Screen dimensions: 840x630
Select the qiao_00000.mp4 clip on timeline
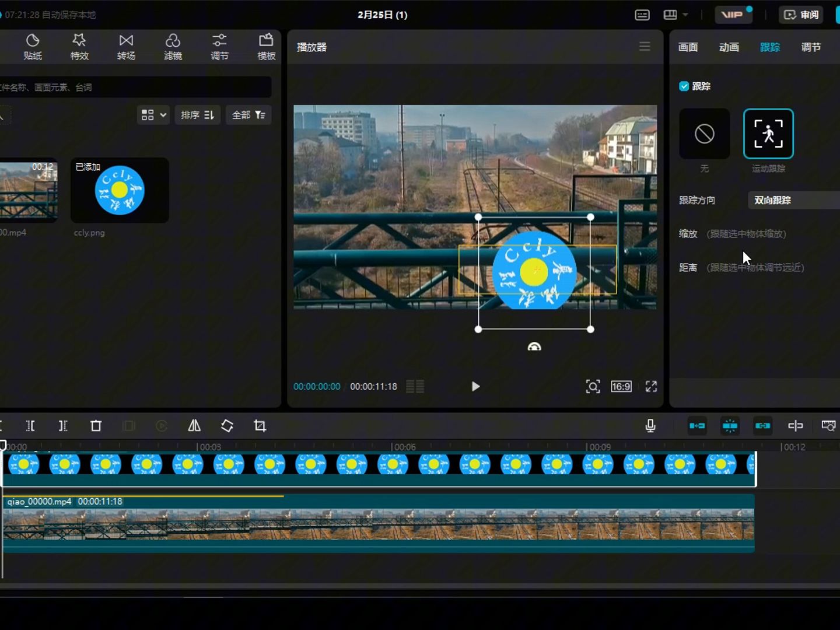(x=379, y=523)
